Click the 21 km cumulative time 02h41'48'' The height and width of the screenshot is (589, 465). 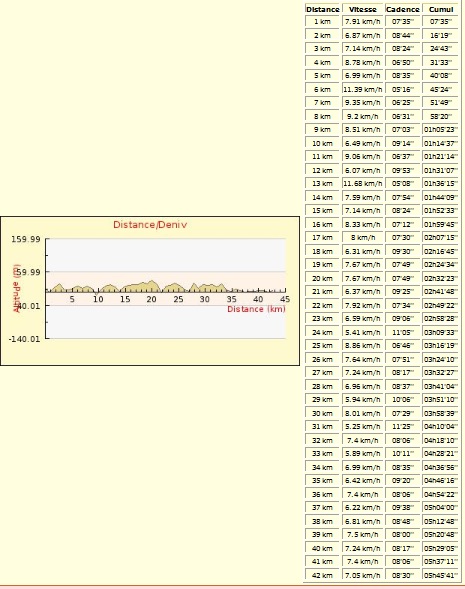point(441,291)
